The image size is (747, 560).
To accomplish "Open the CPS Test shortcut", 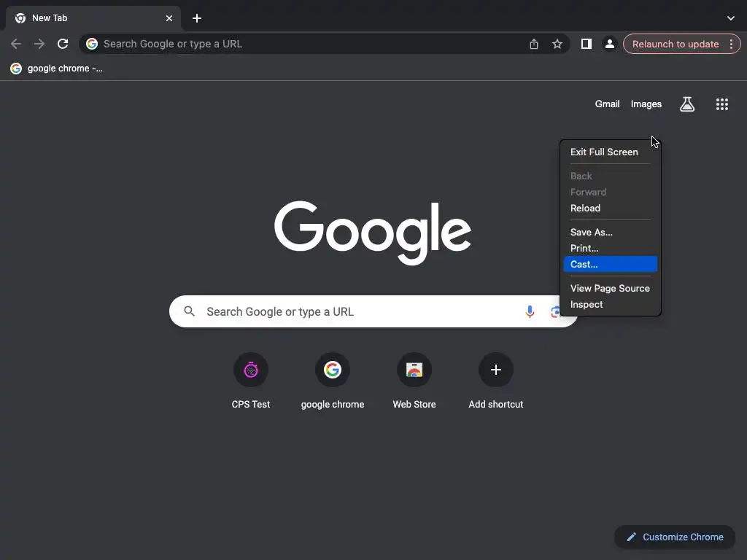I will [251, 381].
